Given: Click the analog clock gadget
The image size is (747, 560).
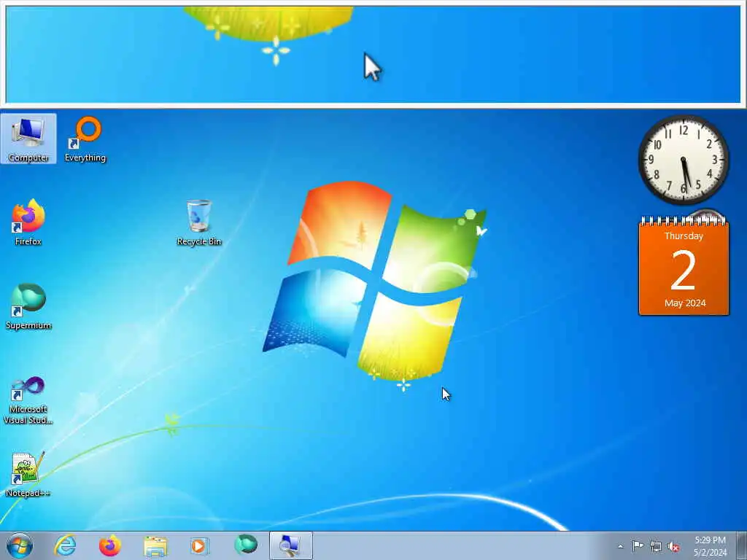Looking at the screenshot, I should click(x=684, y=160).
